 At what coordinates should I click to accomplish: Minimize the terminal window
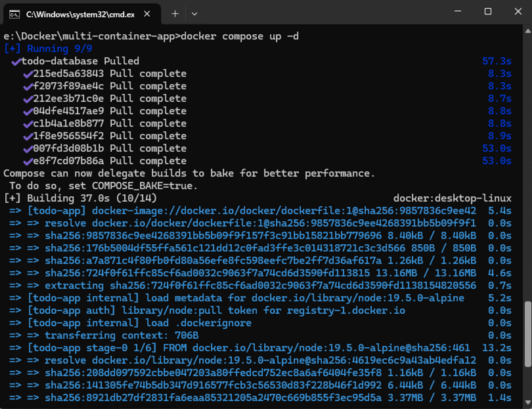coord(458,12)
